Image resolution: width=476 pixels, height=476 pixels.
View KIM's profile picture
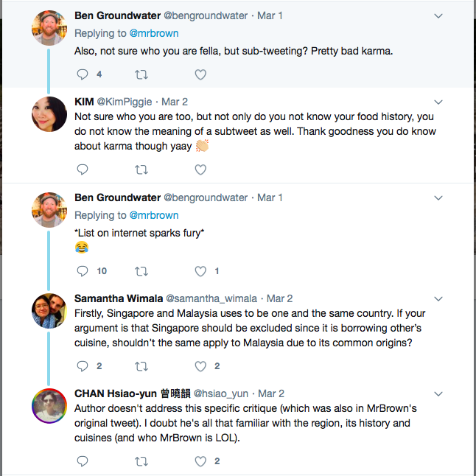click(49, 113)
